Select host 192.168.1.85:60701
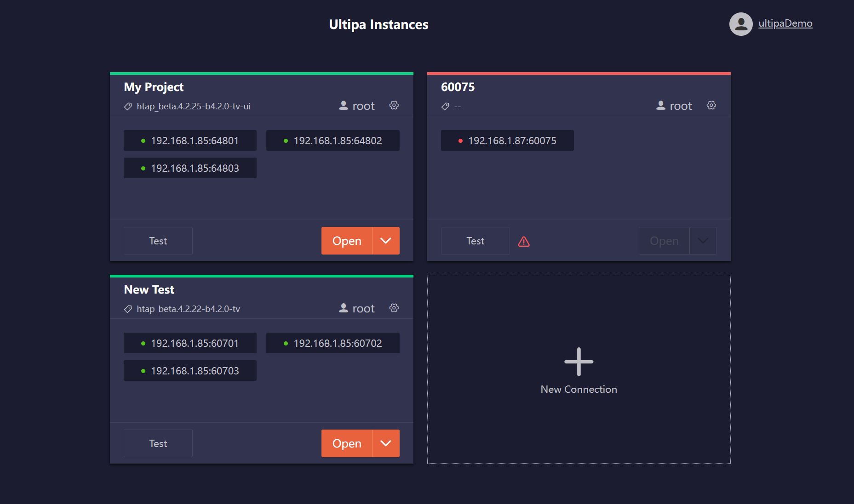Viewport: 854px width, 504px height. point(190,343)
